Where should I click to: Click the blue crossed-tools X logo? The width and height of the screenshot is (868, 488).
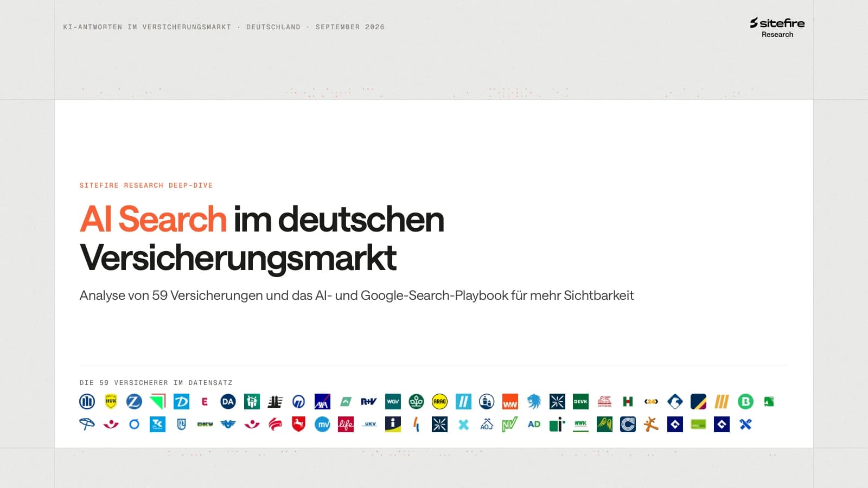(745, 424)
